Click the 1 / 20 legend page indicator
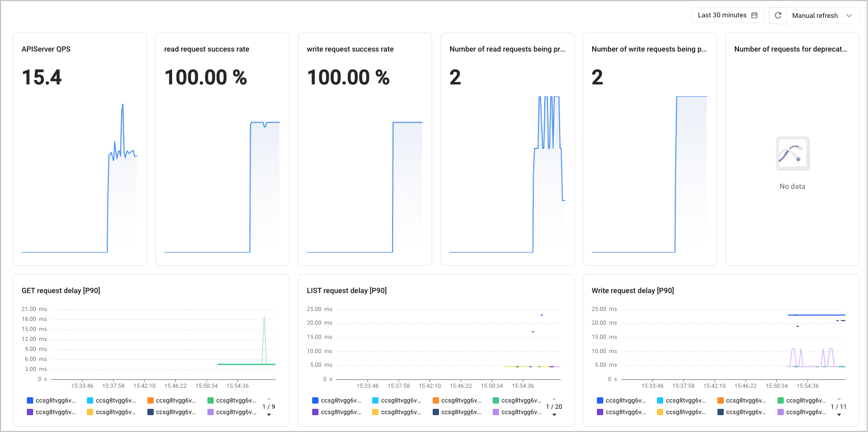This screenshot has height=432, width=868. pyautogui.click(x=554, y=407)
